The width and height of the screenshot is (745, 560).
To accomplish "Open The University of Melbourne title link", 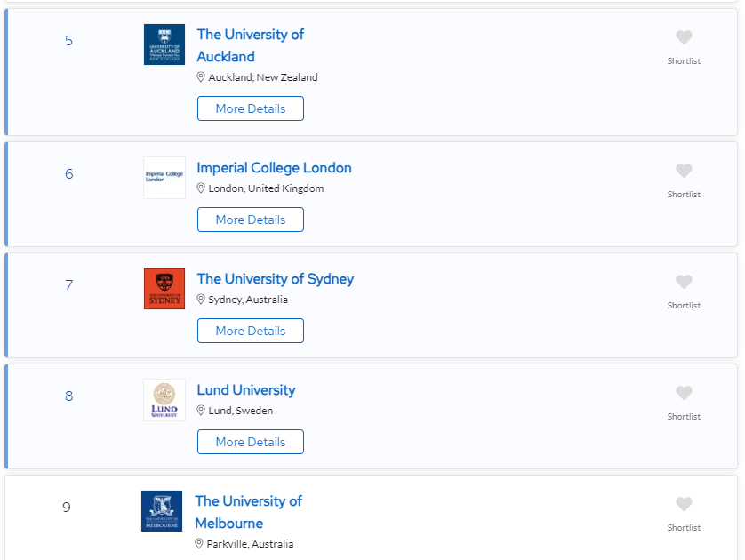I will tap(249, 512).
